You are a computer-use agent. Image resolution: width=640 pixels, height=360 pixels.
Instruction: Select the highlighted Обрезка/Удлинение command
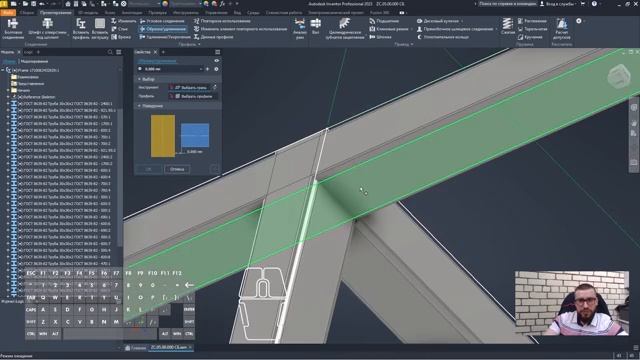coord(163,29)
